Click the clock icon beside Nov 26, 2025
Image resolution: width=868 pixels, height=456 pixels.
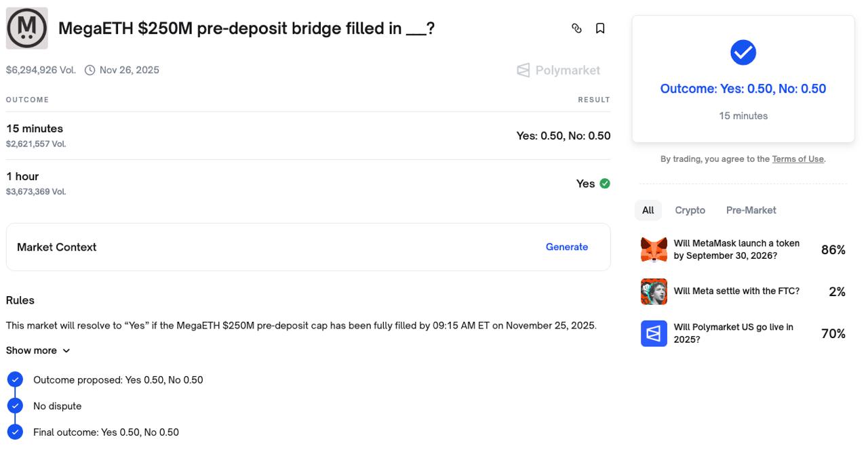coord(90,70)
